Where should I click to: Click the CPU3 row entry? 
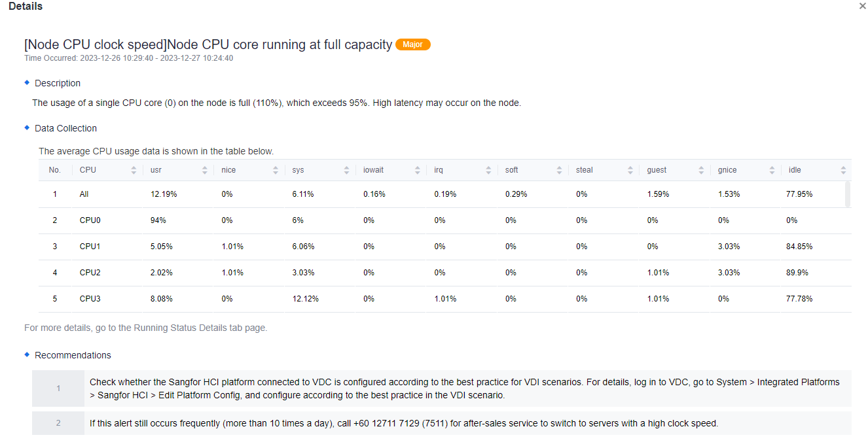[90, 299]
